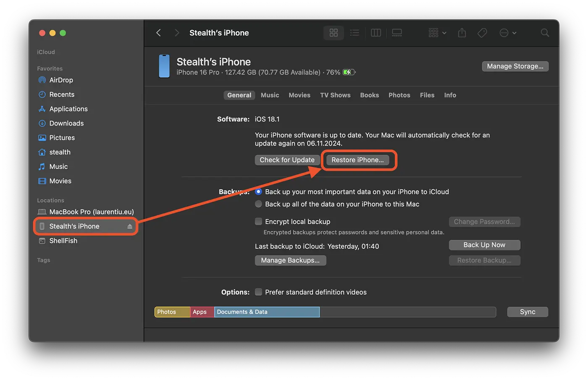This screenshot has width=588, height=380.
Task: Enable Prefer standard definition videos
Action: (259, 292)
